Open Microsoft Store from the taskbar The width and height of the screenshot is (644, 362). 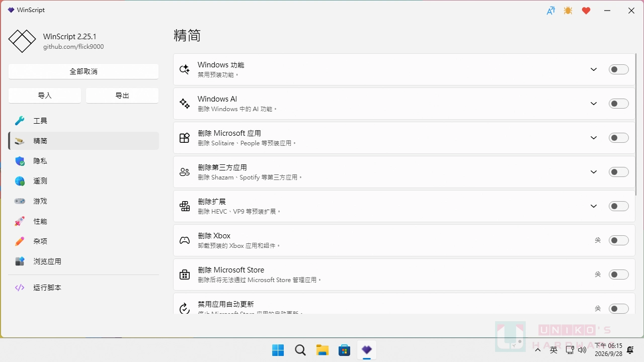(x=345, y=350)
